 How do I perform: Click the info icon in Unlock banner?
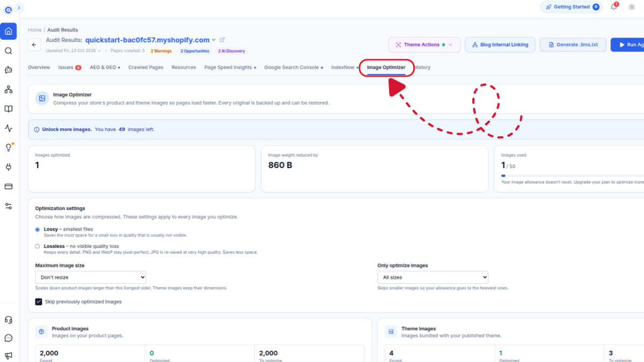pyautogui.click(x=36, y=129)
